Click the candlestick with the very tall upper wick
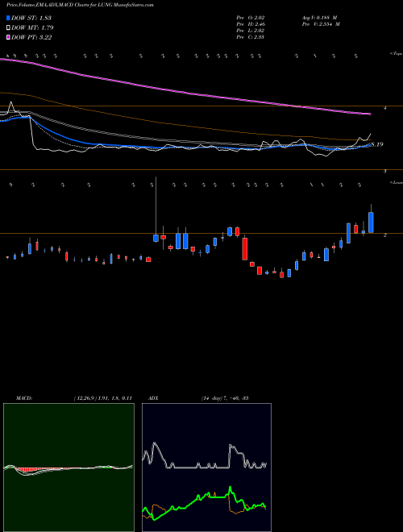This screenshot has height=532, width=403. pyautogui.click(x=156, y=238)
